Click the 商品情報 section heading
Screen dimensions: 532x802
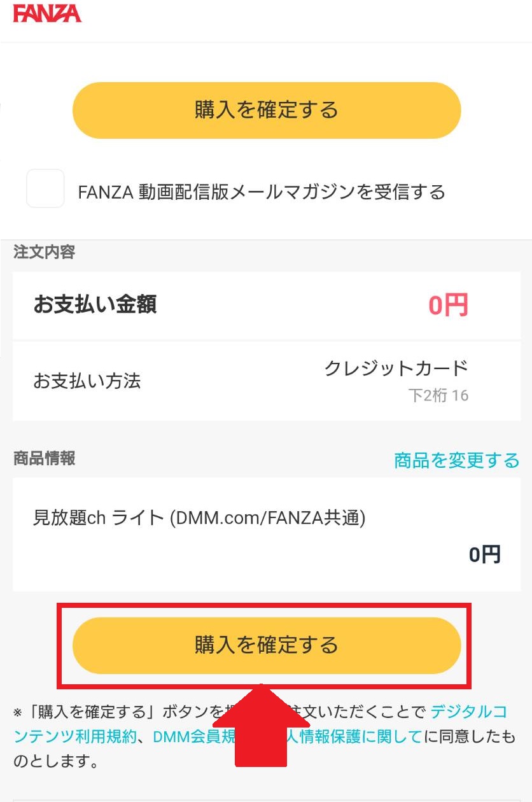(44, 458)
